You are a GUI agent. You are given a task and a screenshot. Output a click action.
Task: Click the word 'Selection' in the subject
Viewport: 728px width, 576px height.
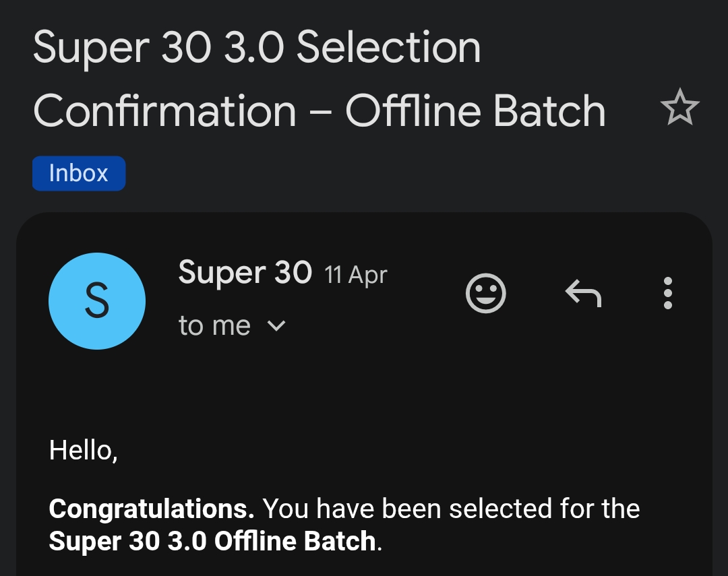[389, 47]
